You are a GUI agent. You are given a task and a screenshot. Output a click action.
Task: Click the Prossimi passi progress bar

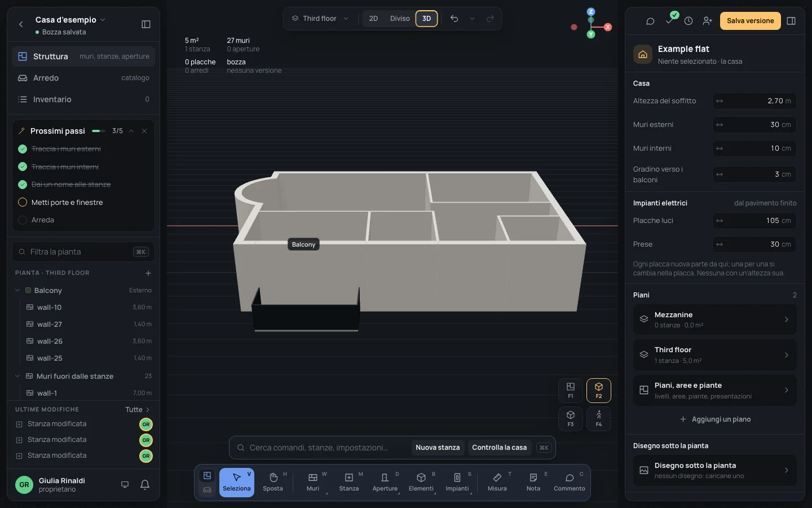pos(99,131)
